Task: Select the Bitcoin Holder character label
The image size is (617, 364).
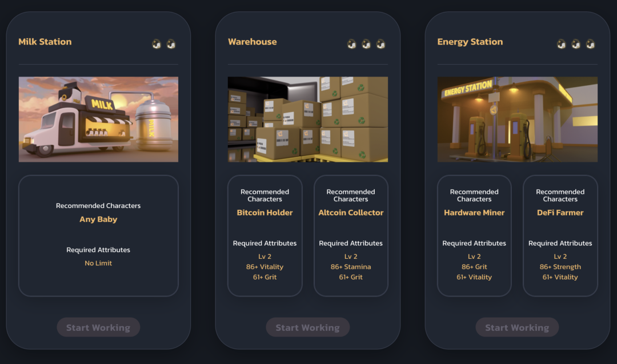Action: pyautogui.click(x=265, y=213)
